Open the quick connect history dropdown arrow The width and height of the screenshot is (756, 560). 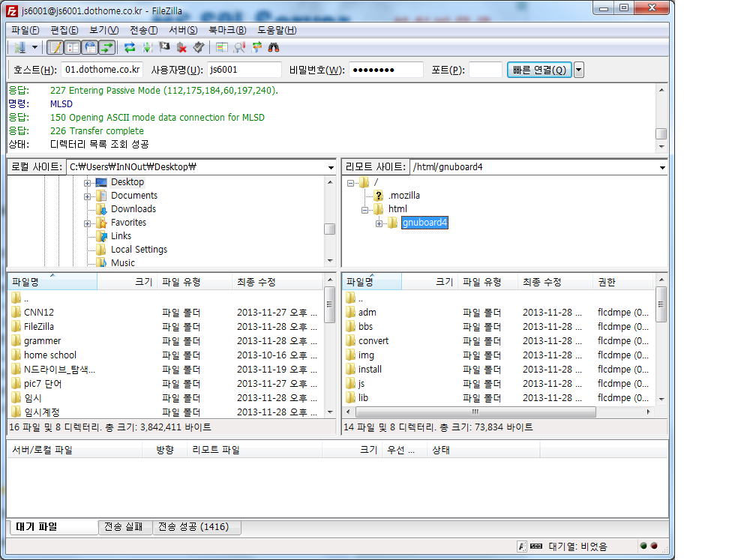pyautogui.click(x=578, y=70)
